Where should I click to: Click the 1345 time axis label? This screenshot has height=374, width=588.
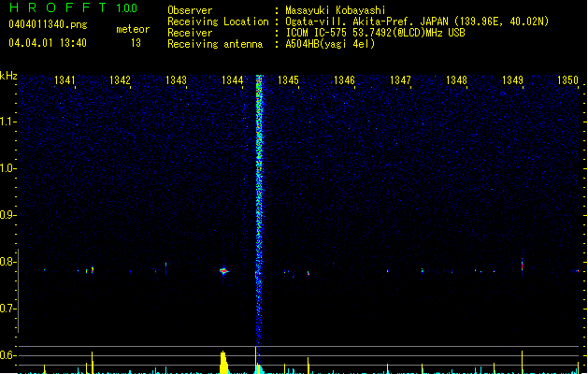pyautogui.click(x=288, y=80)
